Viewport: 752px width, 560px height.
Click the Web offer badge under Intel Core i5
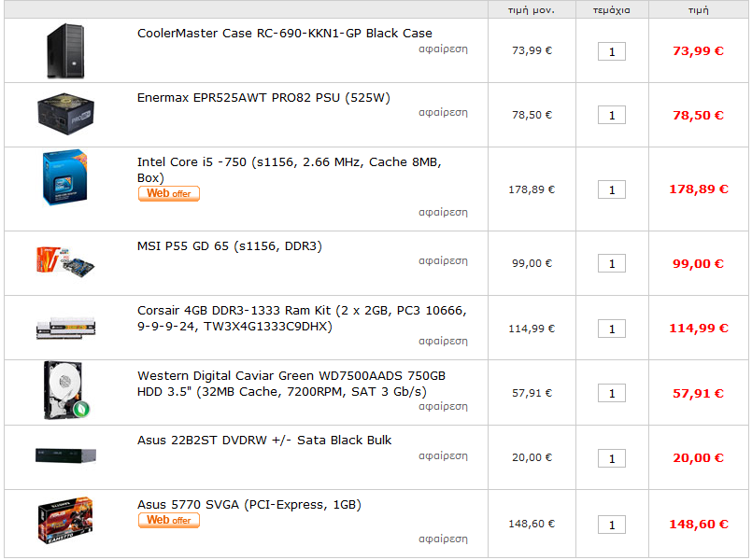(x=169, y=193)
